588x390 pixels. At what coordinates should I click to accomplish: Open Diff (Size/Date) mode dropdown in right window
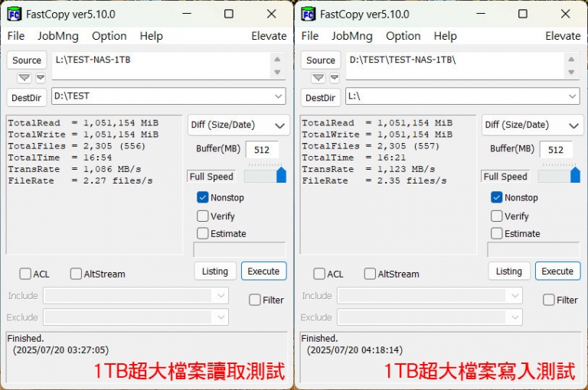click(x=533, y=125)
